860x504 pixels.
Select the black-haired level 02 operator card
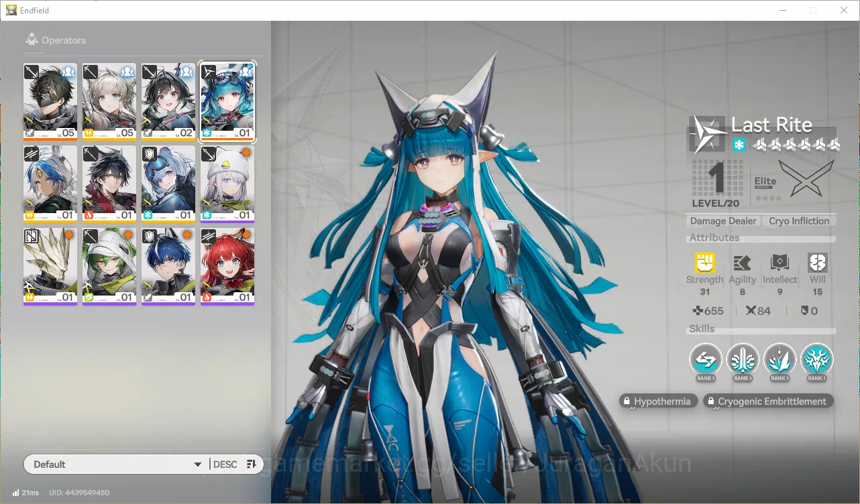(168, 101)
